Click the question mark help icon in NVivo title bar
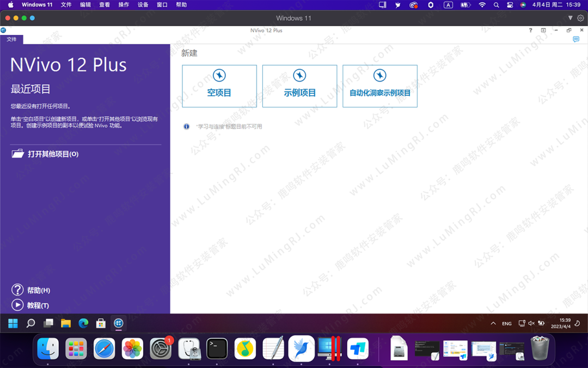Screen dimensions: 588x368 [530, 31]
